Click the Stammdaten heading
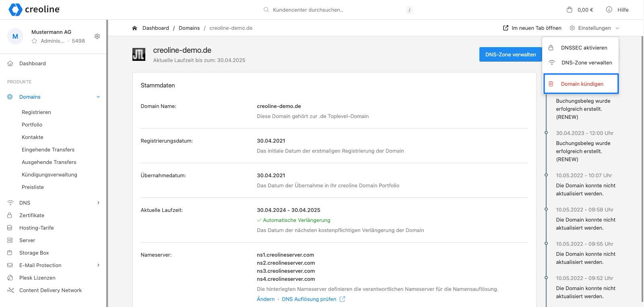Image resolution: width=644 pixels, height=307 pixels. click(x=158, y=85)
